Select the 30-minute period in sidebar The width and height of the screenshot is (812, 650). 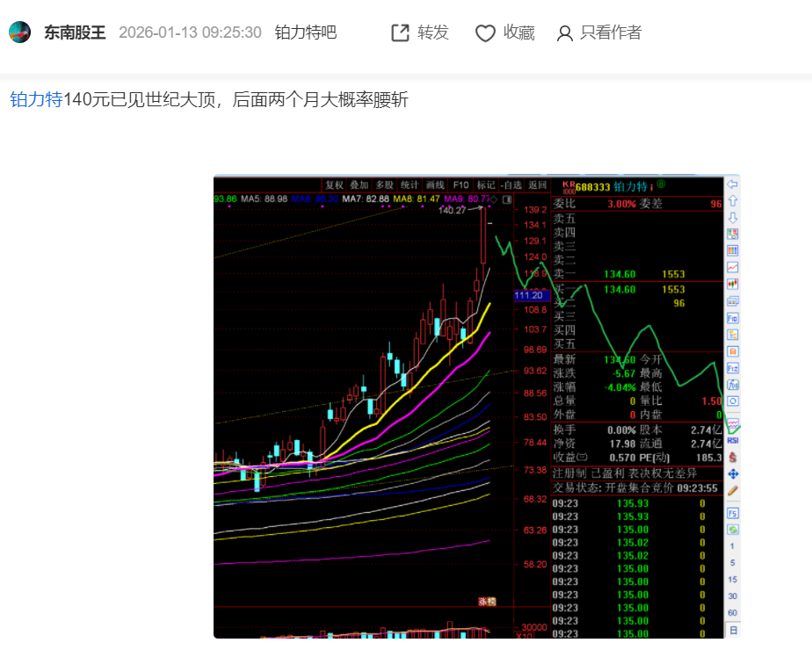click(x=732, y=596)
